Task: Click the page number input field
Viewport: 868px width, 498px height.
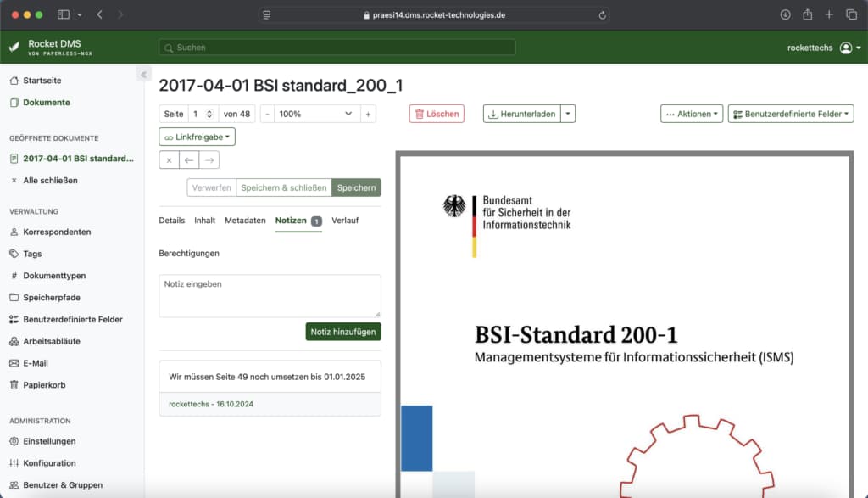Action: pyautogui.click(x=203, y=115)
